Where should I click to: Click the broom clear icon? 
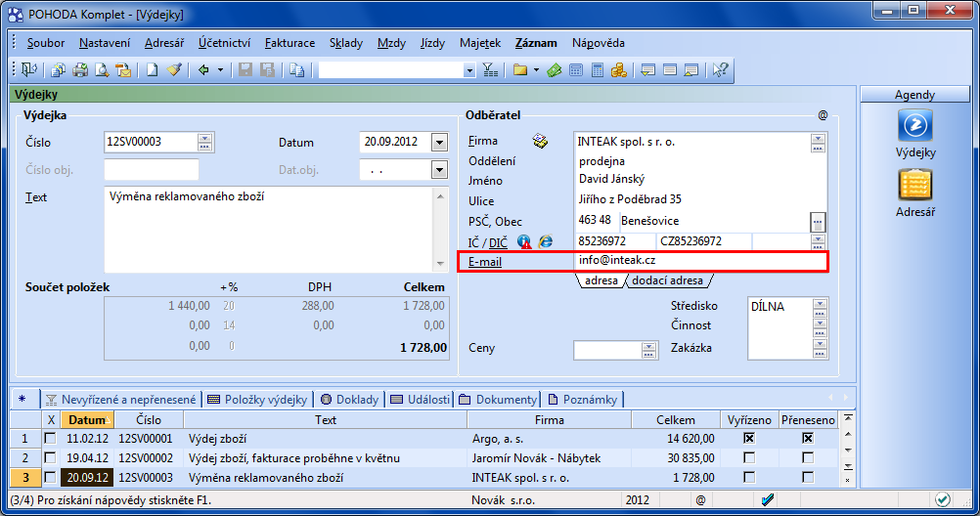[x=174, y=70]
